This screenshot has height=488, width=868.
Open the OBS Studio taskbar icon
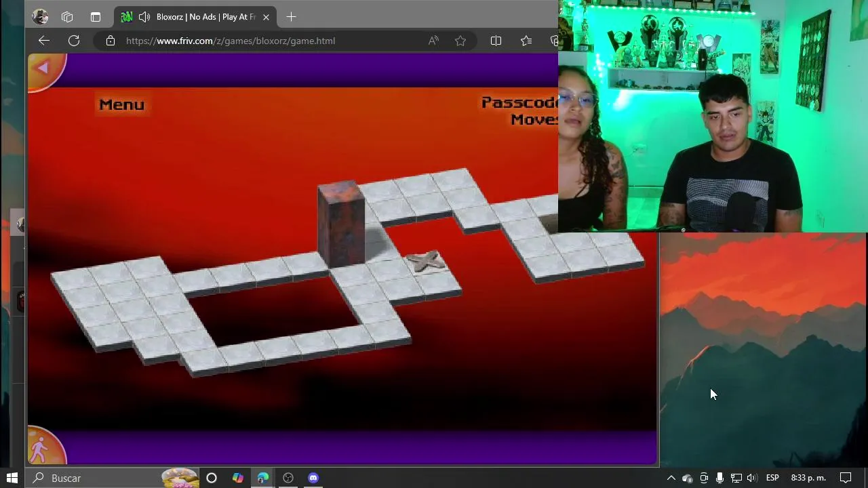288,478
